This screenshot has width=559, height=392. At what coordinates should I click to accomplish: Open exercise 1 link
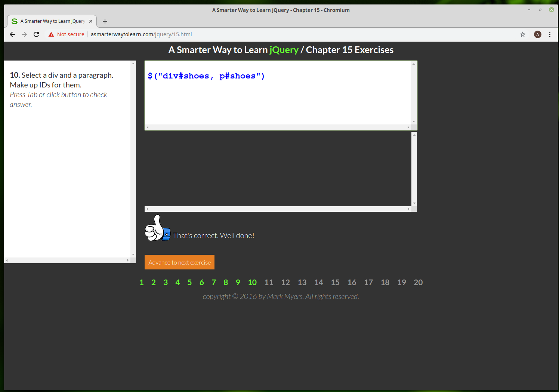point(142,283)
